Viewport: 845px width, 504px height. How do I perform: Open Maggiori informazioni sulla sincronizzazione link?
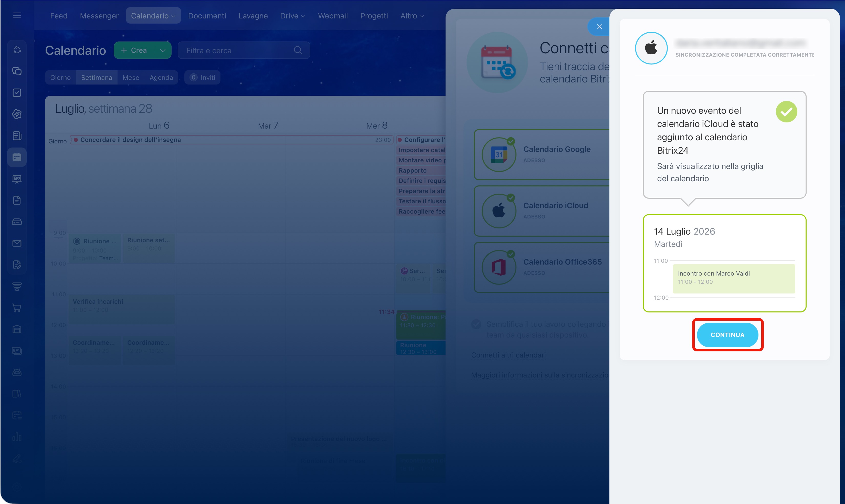point(540,375)
